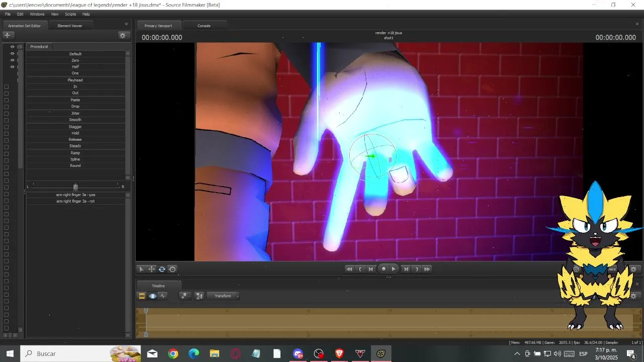The height and width of the screenshot is (362, 644).
Task: Tick the checkbox beside the Spline preset
Action: pos(7,160)
